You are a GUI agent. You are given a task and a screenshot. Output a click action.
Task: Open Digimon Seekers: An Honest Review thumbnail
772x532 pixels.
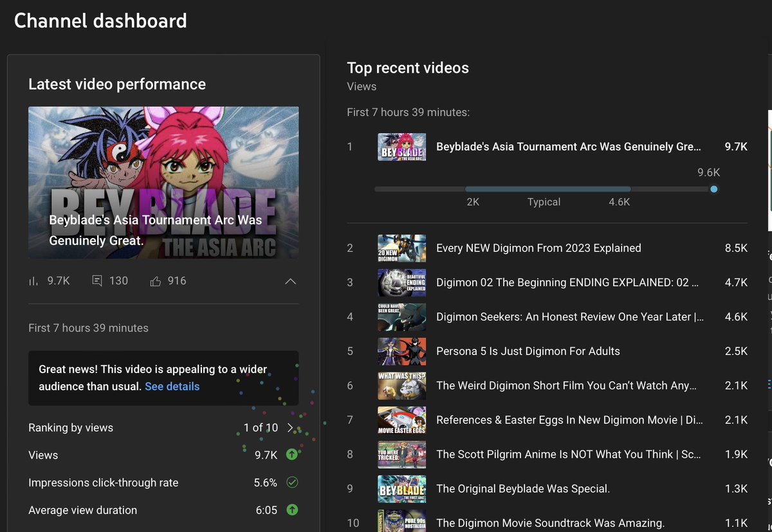pos(401,317)
